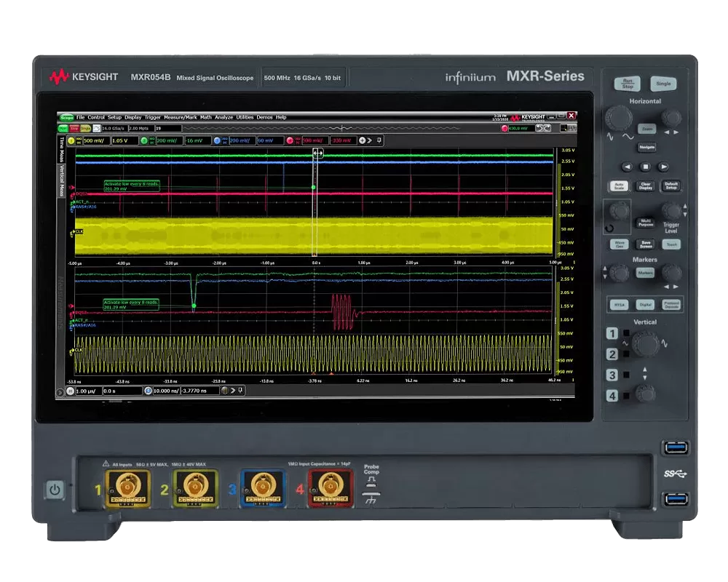Click the add channel plus icon

[362, 140]
